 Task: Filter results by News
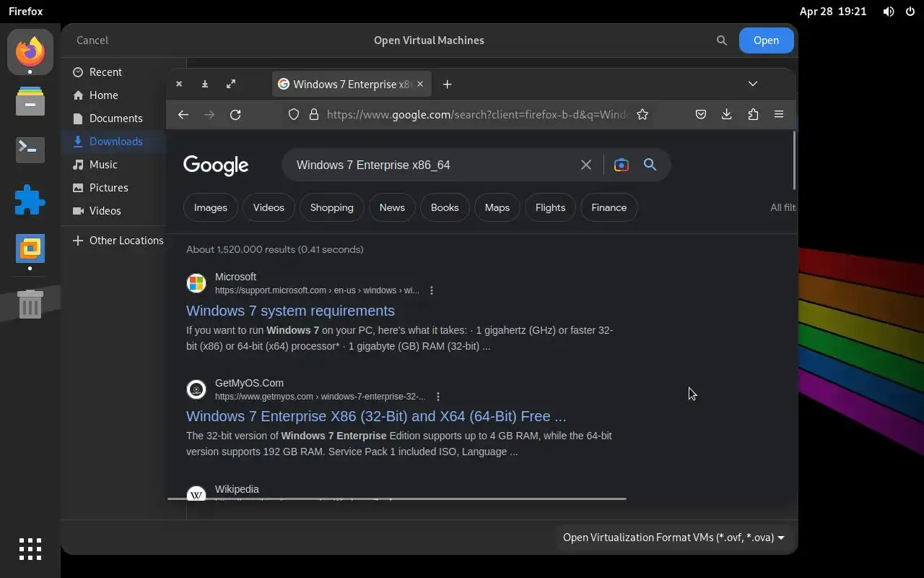click(x=392, y=207)
